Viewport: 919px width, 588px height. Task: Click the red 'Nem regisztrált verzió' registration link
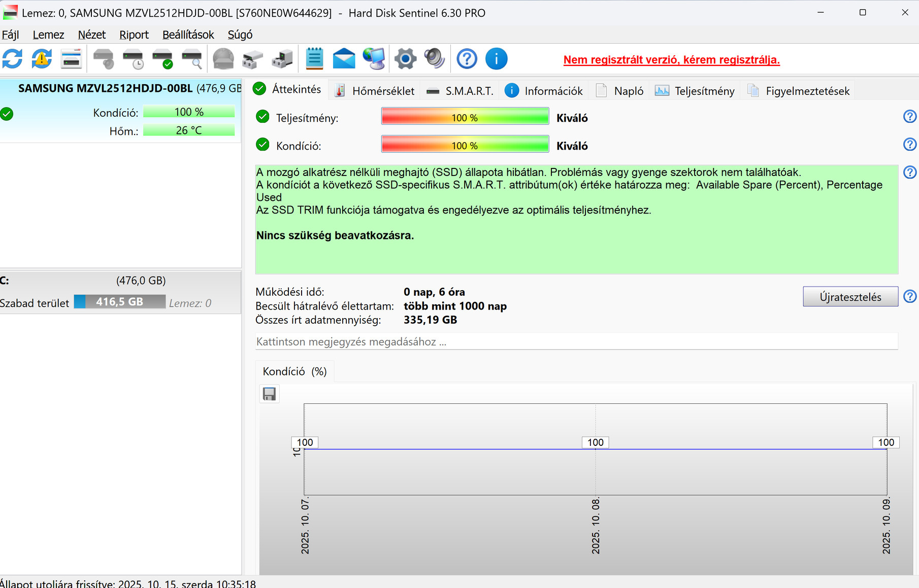tap(671, 60)
